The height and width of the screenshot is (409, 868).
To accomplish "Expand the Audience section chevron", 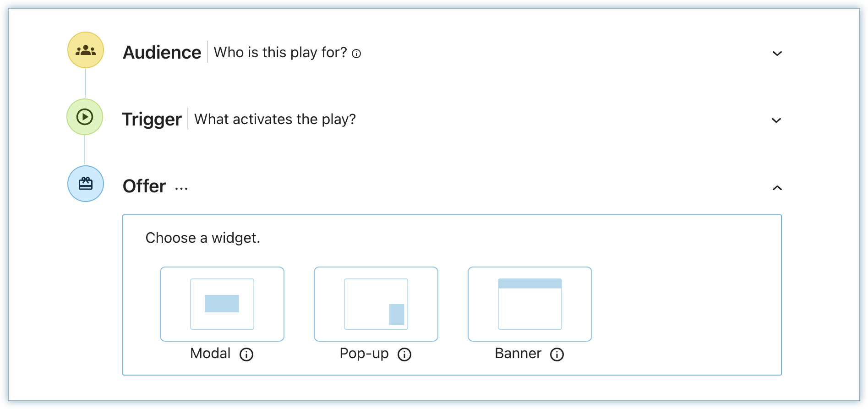I will 777,54.
